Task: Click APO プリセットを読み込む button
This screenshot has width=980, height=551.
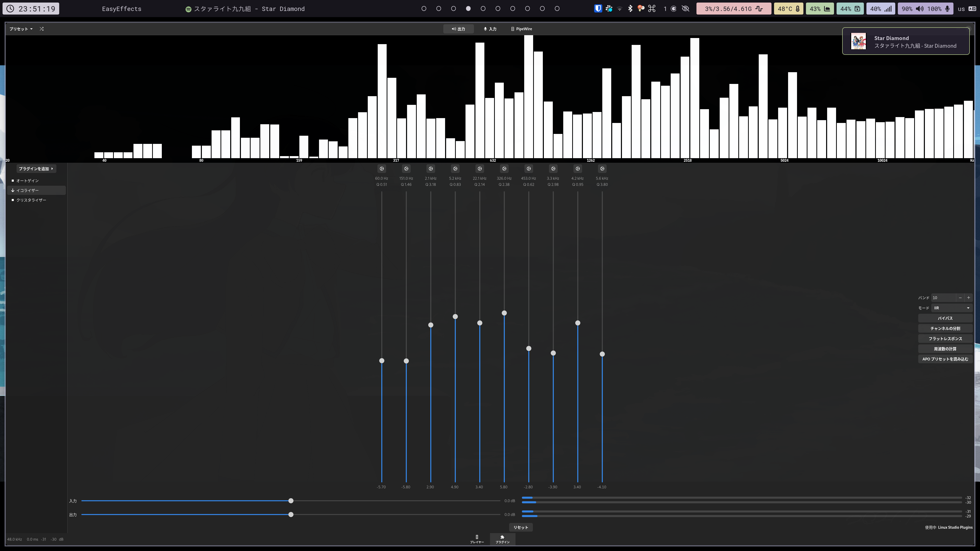Action: pyautogui.click(x=945, y=359)
